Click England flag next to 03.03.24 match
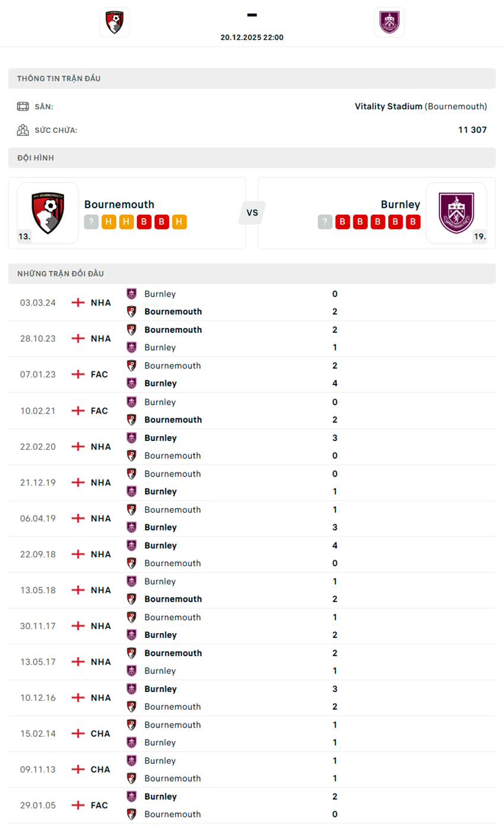The image size is (504, 826). 76,302
